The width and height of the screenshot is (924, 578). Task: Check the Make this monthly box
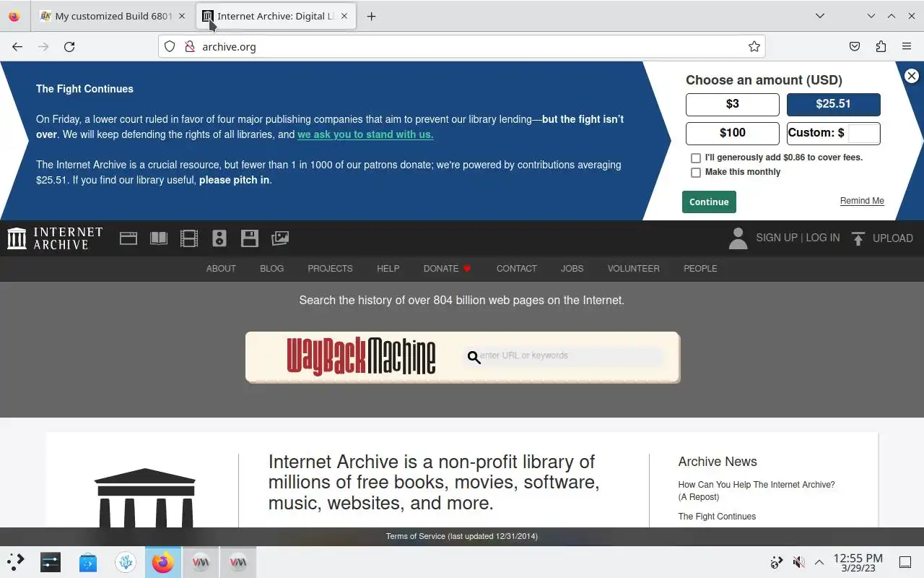(x=696, y=173)
